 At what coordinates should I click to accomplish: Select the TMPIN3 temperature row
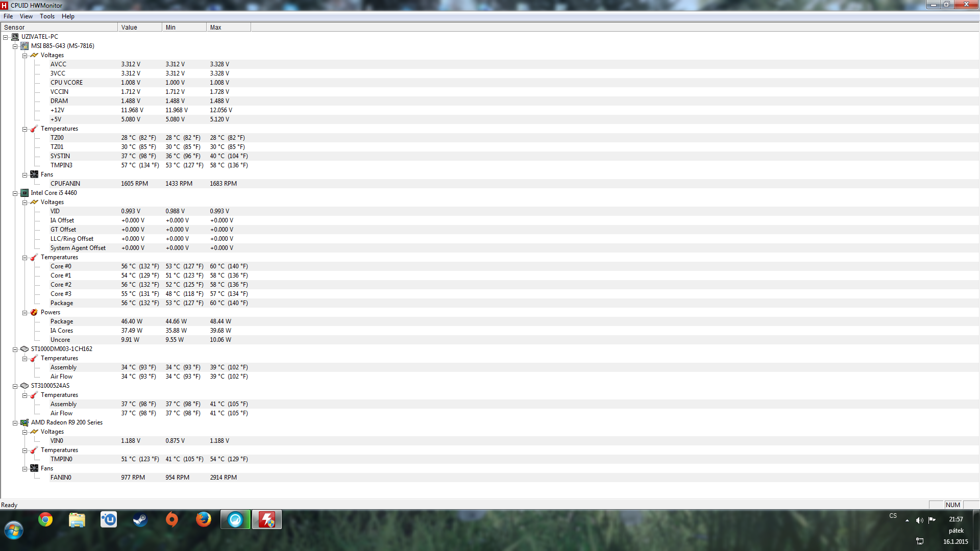tap(490, 165)
